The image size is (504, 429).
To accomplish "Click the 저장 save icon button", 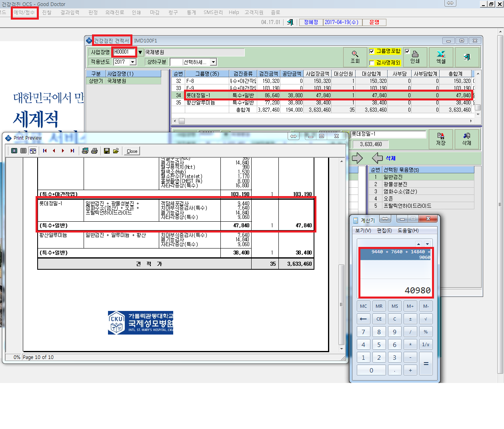I will tap(441, 139).
